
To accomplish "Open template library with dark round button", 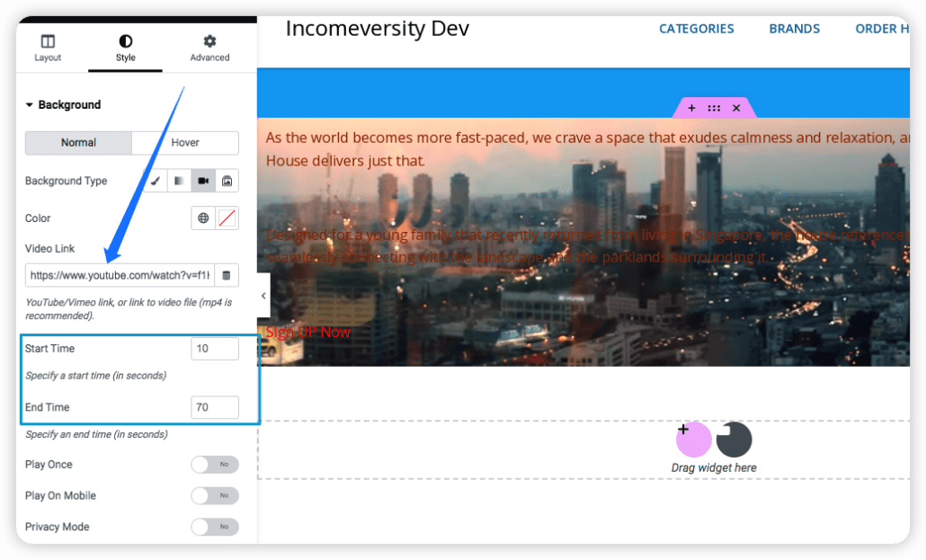I will pos(735,440).
